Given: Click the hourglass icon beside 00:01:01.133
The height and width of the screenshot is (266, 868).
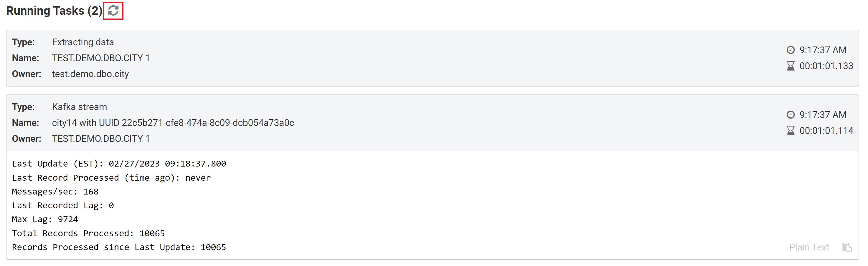Looking at the screenshot, I should (791, 66).
